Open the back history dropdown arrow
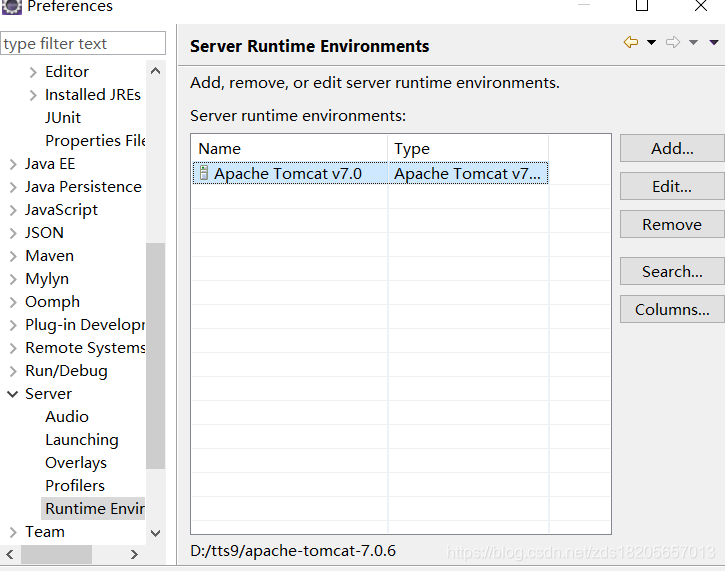 tap(651, 43)
